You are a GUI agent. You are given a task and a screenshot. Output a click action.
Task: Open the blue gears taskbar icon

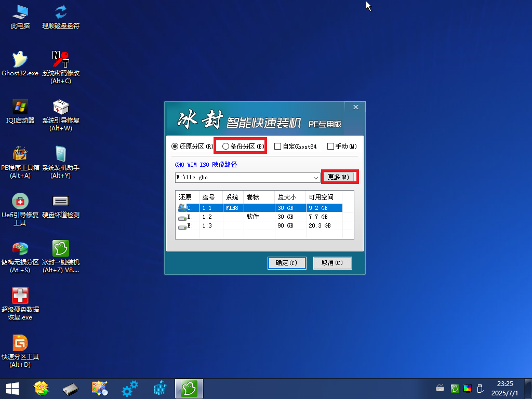[129, 389]
